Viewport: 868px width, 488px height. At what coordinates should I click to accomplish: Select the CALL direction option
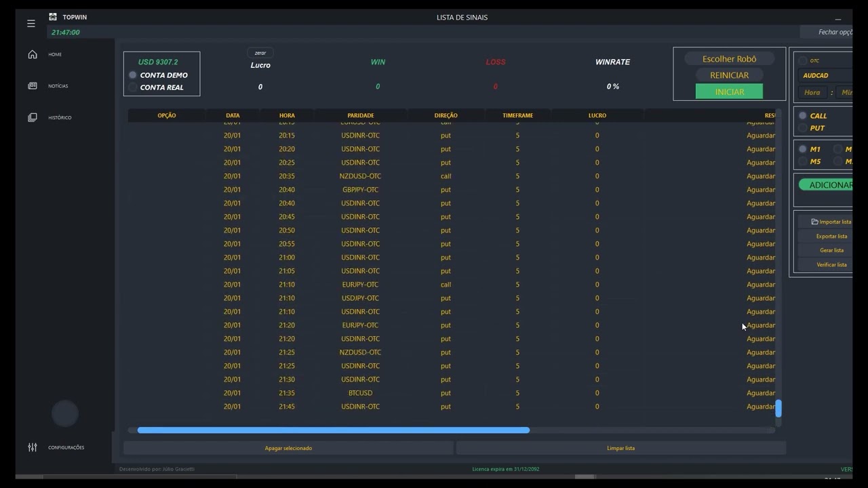coord(803,116)
